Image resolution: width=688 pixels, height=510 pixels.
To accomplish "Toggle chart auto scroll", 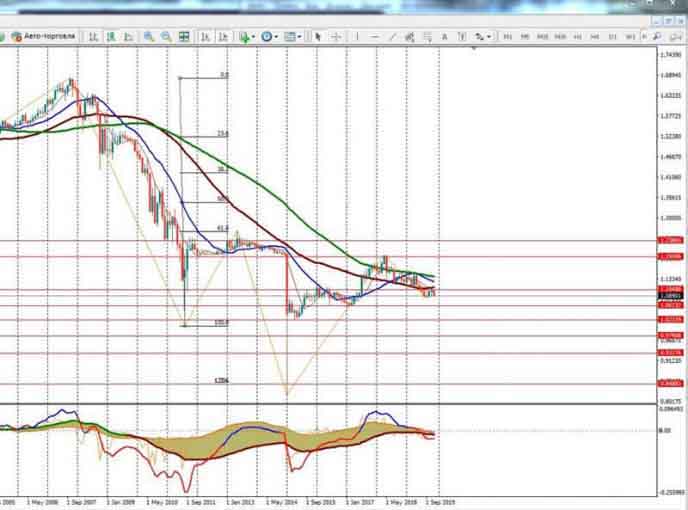I will pos(205,37).
